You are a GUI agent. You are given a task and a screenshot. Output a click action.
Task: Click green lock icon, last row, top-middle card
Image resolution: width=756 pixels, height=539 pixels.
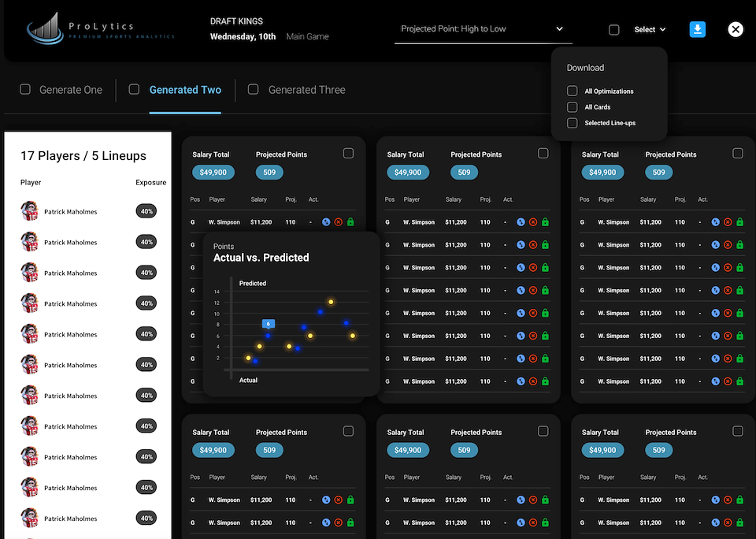[x=545, y=381]
